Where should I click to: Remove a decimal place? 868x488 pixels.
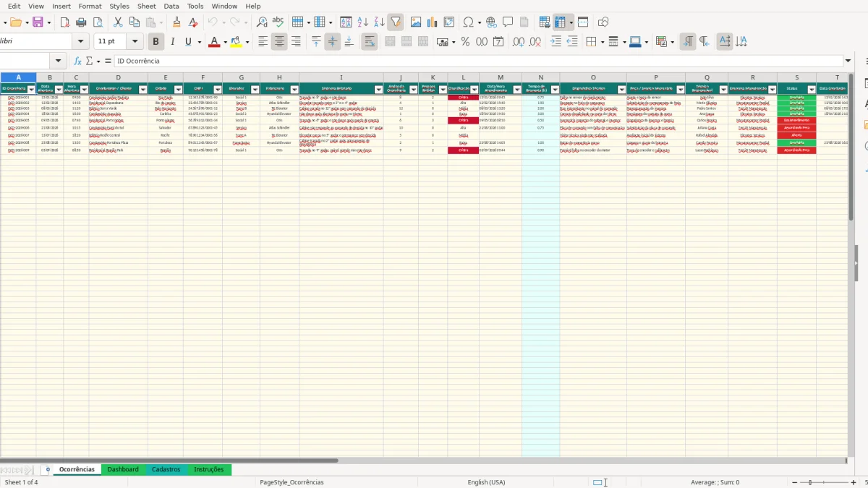click(x=535, y=42)
